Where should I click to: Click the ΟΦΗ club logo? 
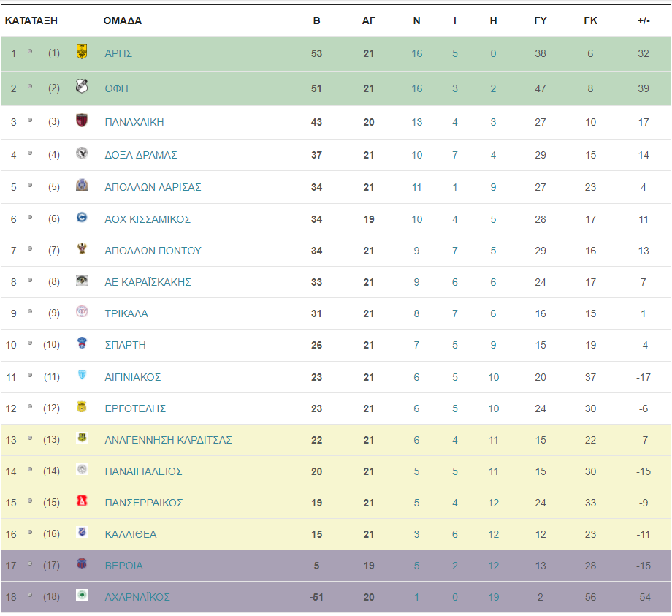[x=81, y=86]
